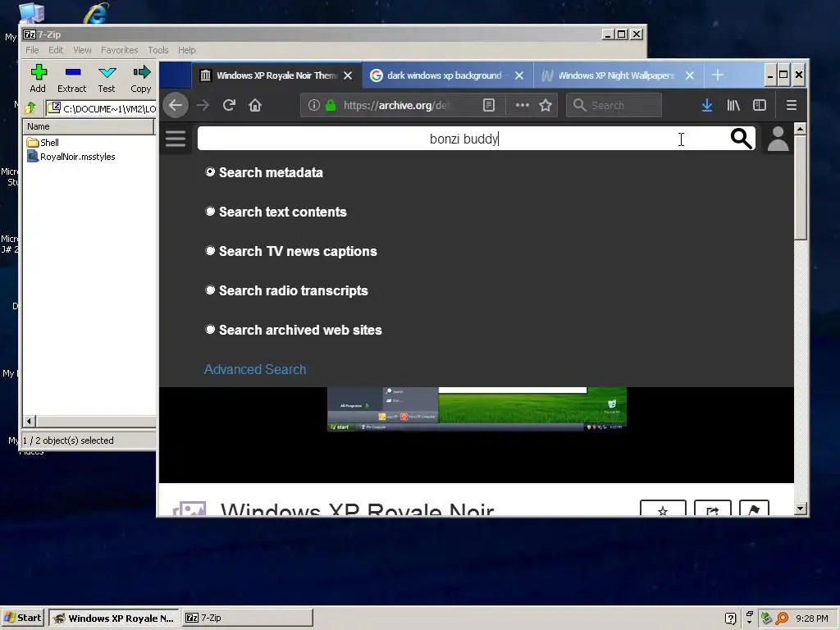Click the Windows XP theme preview image
The height and width of the screenshot is (630, 840).
(477, 409)
